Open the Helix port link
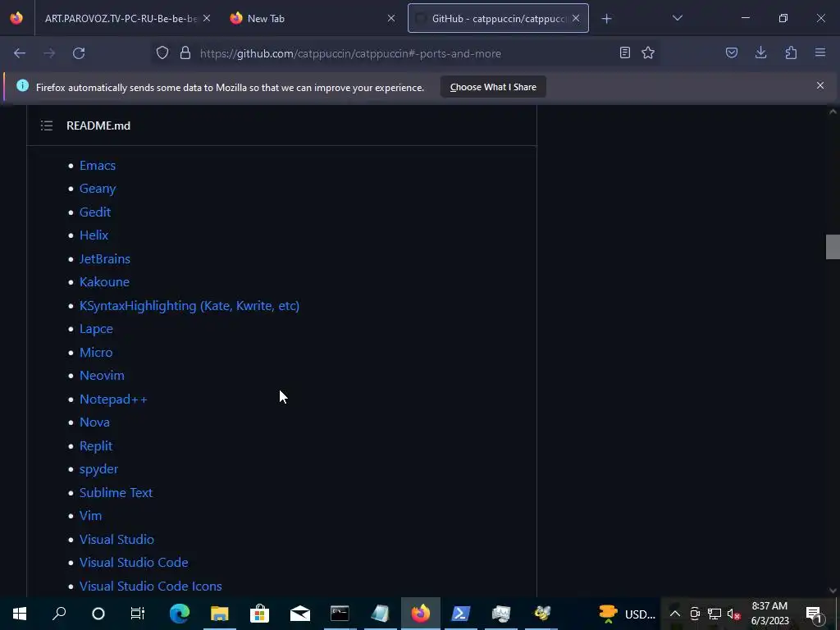 94,235
